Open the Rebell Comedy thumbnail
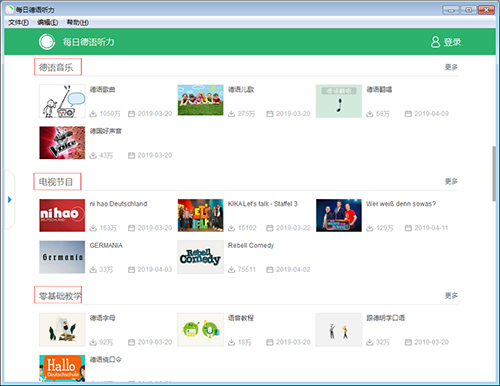This screenshot has height=386, width=500. point(200,257)
